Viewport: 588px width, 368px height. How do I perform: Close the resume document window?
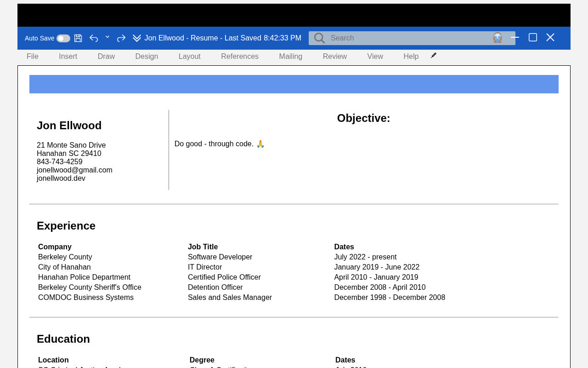(x=550, y=37)
